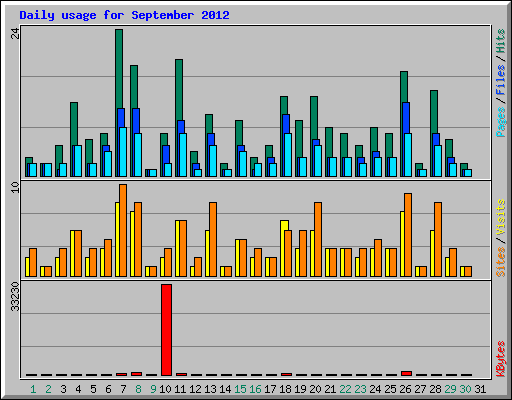The height and width of the screenshot is (400, 512).
Task: Click the green "Hits" legend label
Action: point(500,41)
